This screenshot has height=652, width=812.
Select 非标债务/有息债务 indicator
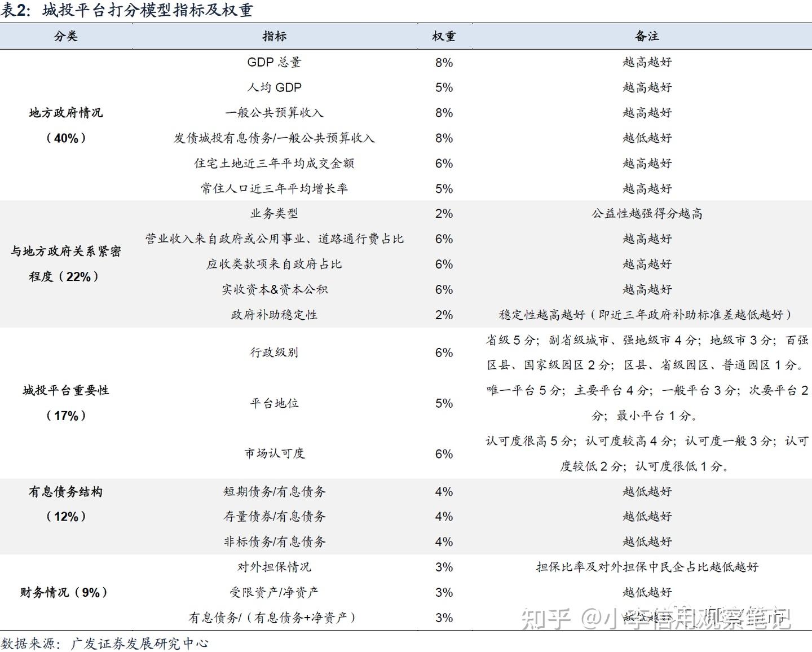tap(274, 542)
